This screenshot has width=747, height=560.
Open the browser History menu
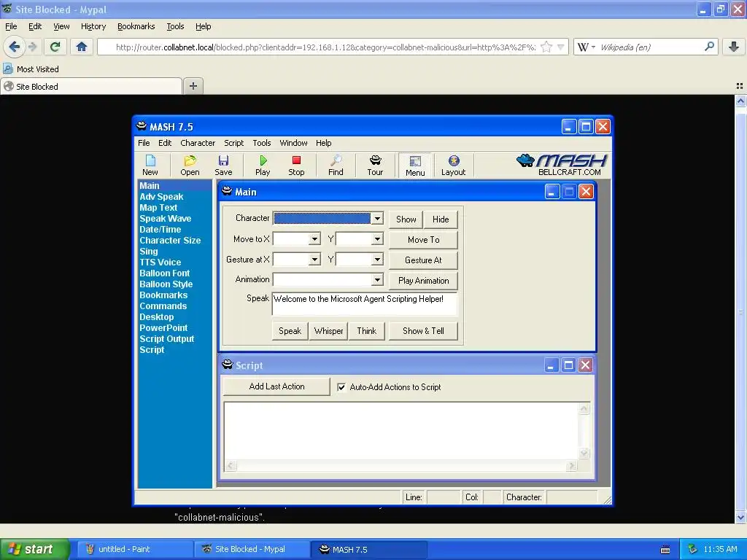point(93,26)
